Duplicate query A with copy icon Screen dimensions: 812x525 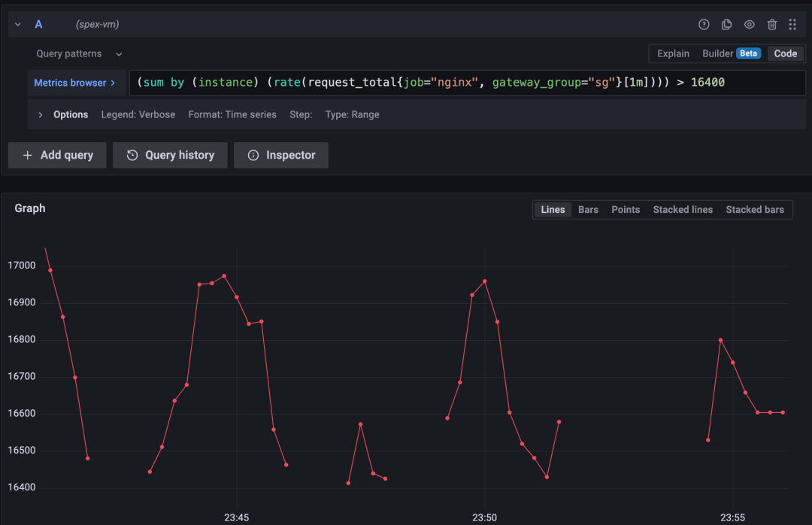[726, 24]
